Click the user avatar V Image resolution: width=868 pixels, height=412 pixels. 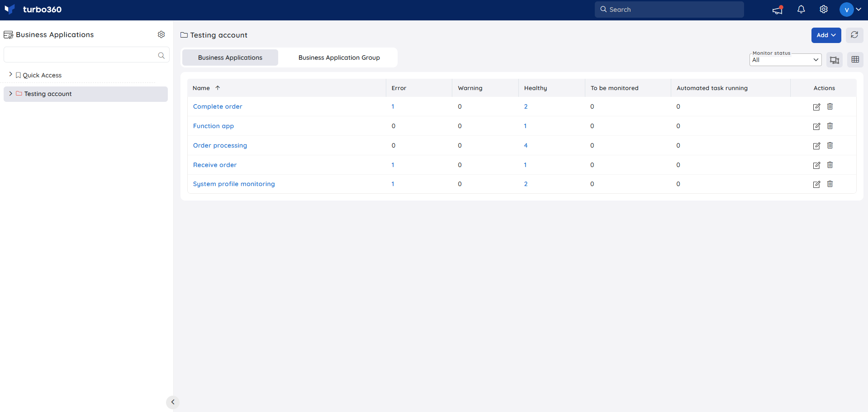pyautogui.click(x=846, y=10)
